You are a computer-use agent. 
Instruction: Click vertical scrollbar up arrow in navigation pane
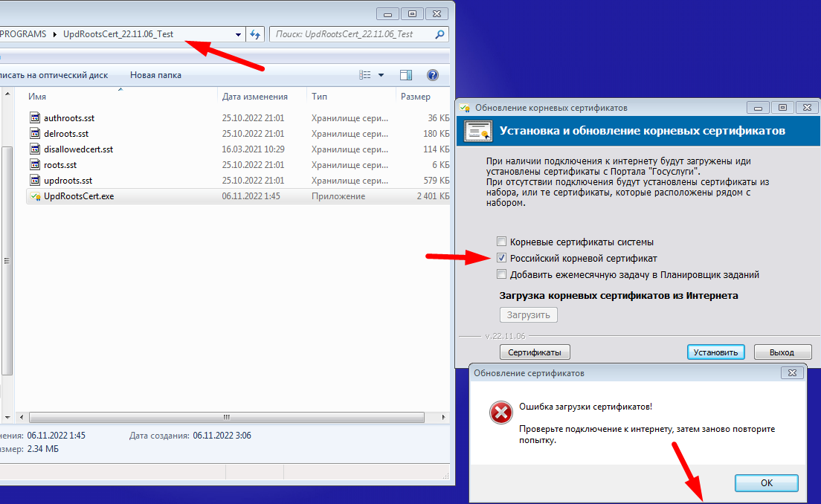(x=7, y=94)
